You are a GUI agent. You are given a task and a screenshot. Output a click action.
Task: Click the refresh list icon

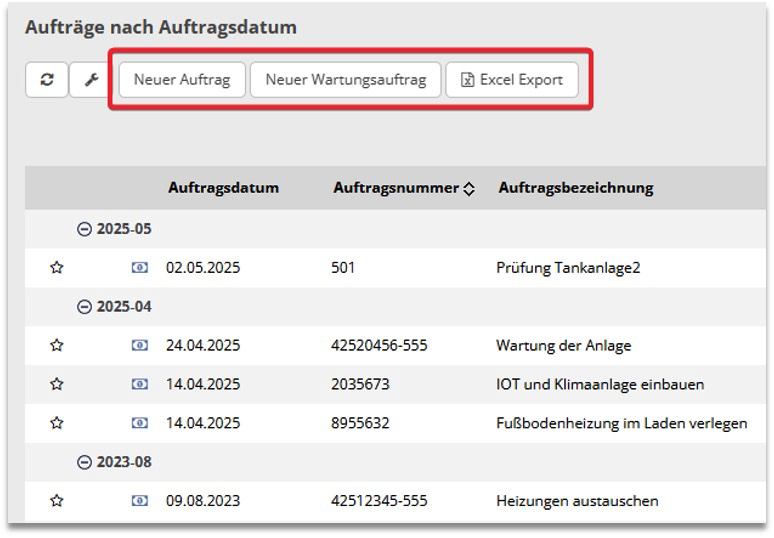(x=47, y=80)
